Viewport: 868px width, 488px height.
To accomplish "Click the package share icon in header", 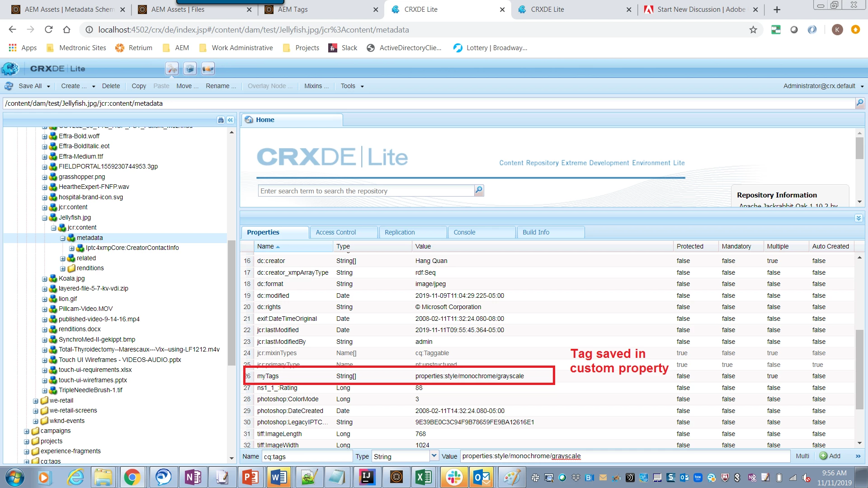I will coord(208,69).
